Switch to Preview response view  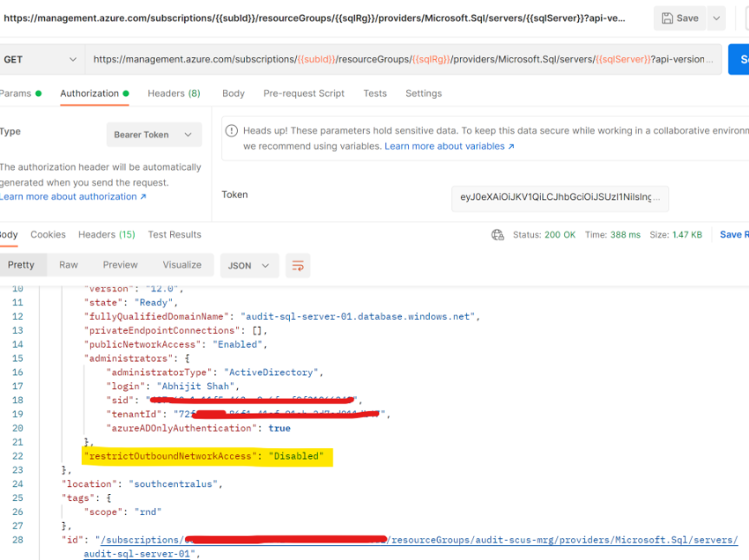pos(120,265)
